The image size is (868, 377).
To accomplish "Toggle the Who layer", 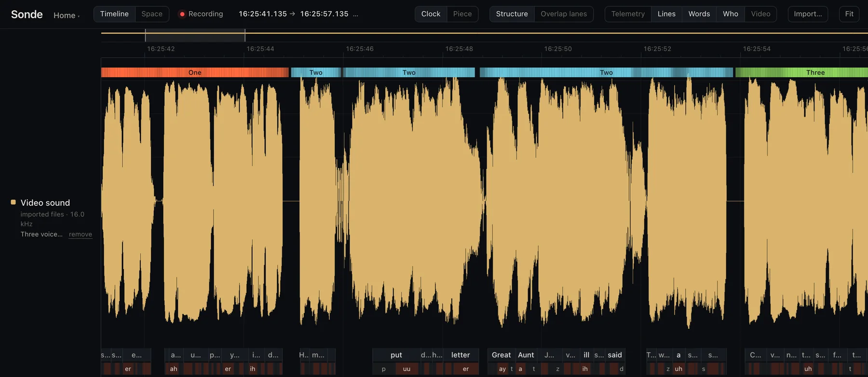I will [730, 14].
